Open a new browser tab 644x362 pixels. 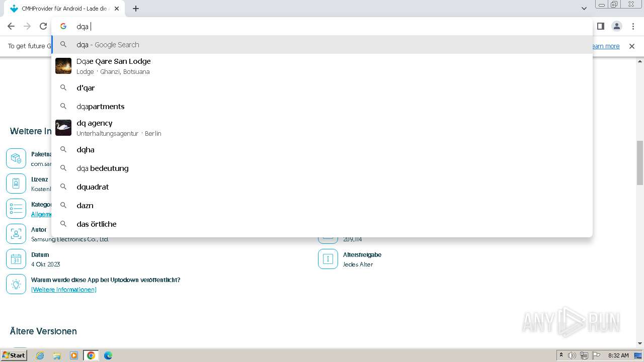(136, 9)
